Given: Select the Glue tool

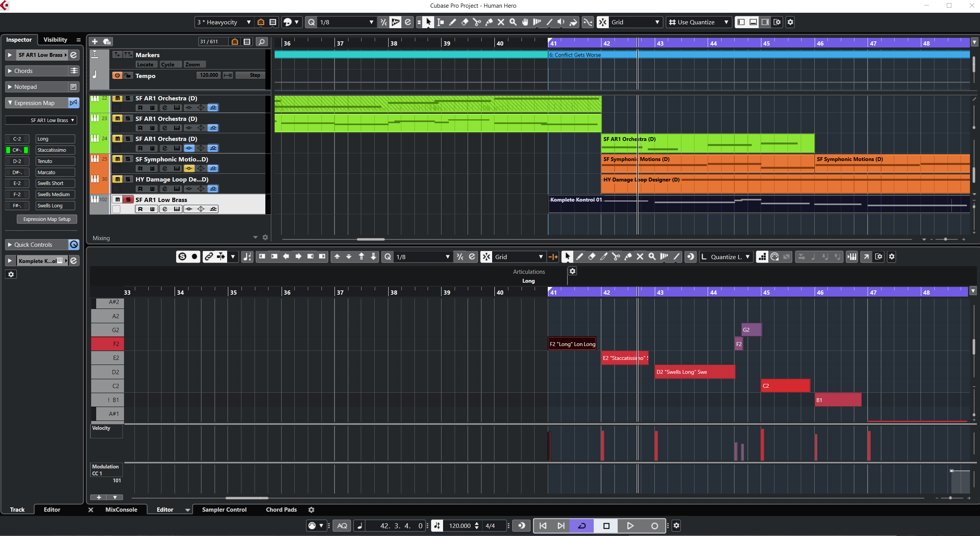Looking at the screenshot, I should pyautogui.click(x=489, y=22).
